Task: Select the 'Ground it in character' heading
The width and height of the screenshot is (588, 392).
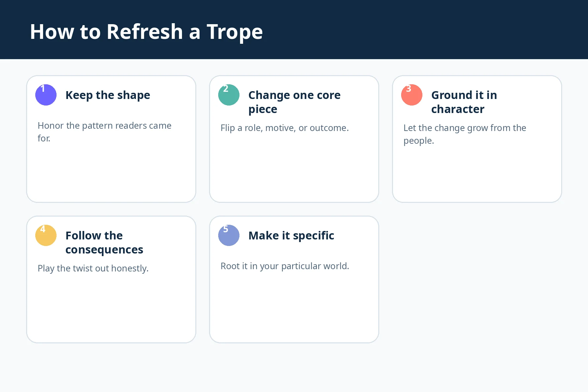Action: (x=464, y=102)
